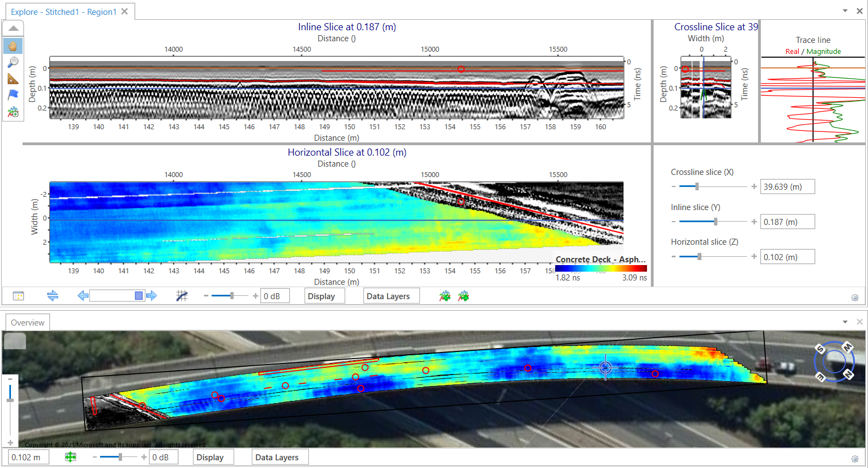Image resolution: width=868 pixels, height=468 pixels.
Task: Select the magnifier zoom tool
Action: pos(13,62)
